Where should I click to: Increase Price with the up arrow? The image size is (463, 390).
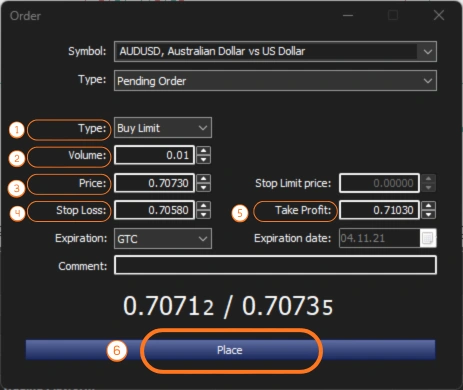coord(203,178)
